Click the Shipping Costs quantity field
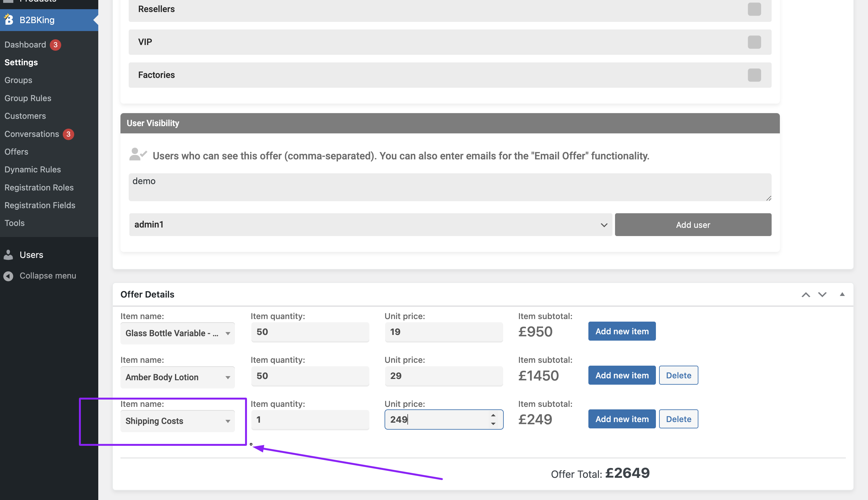Viewport: 868px width, 500px height. tap(310, 420)
